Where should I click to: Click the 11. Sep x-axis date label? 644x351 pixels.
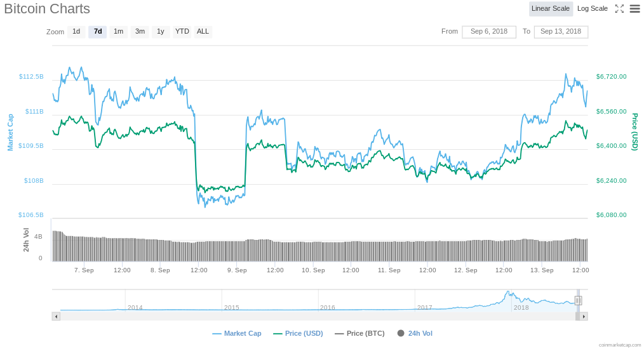pos(389,270)
